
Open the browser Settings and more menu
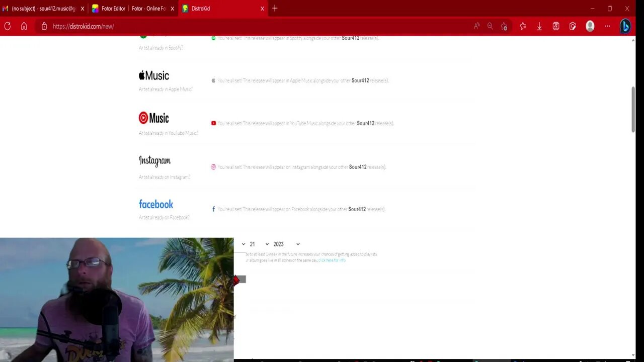point(607,26)
